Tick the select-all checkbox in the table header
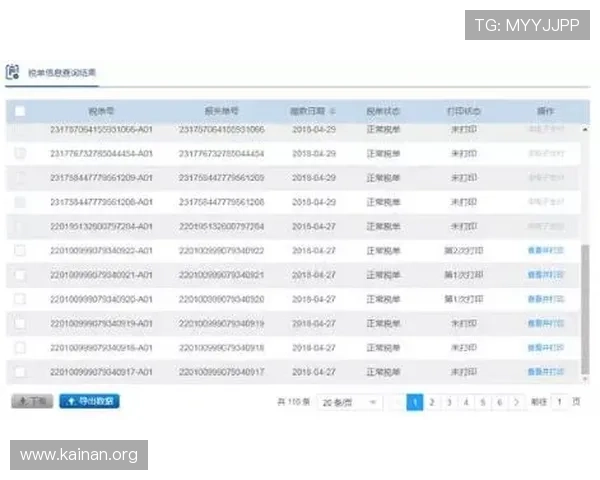Image resolution: width=600 pixels, height=480 pixels. pos(20,111)
